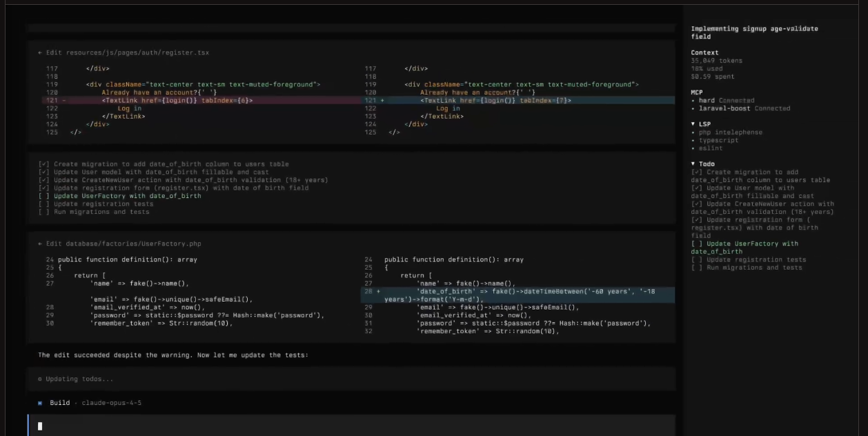Screen dimensions: 868x436
Task: Click the Updating todos spinner icon
Action: (40, 379)
